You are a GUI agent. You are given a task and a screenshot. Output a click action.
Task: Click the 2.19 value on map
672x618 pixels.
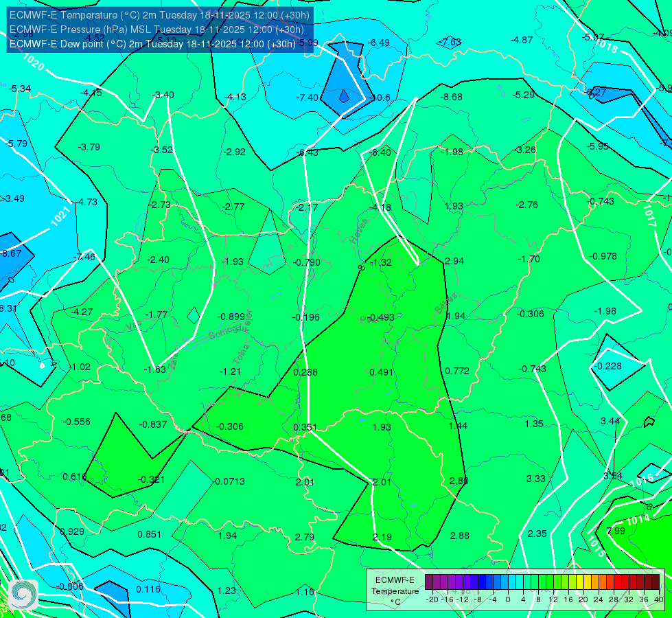(x=382, y=537)
